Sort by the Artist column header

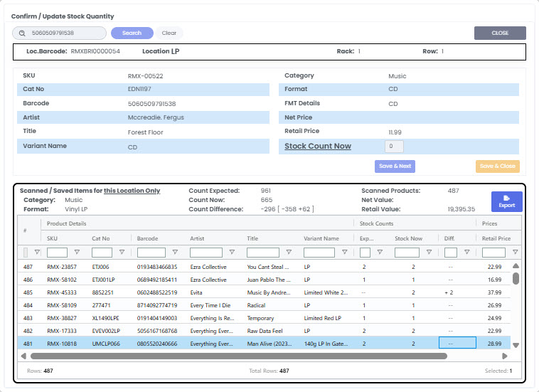pos(198,238)
